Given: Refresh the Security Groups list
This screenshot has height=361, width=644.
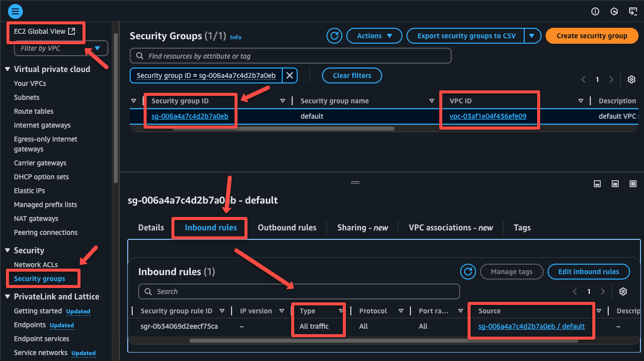Looking at the screenshot, I should coord(334,35).
